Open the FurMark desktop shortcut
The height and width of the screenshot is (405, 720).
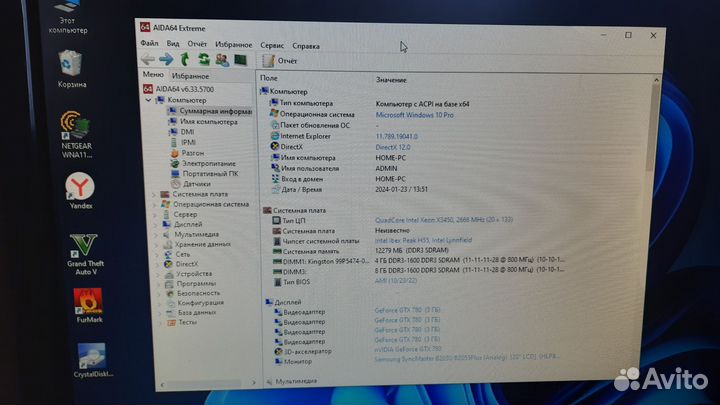click(86, 305)
